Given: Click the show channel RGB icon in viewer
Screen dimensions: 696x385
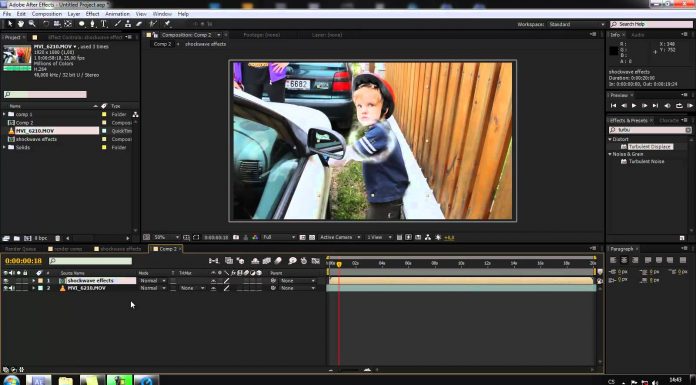Looking at the screenshot, I should point(255,238).
